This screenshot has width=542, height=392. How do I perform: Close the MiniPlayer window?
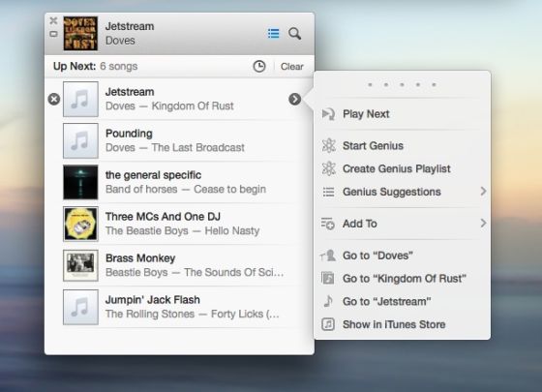click(x=53, y=20)
